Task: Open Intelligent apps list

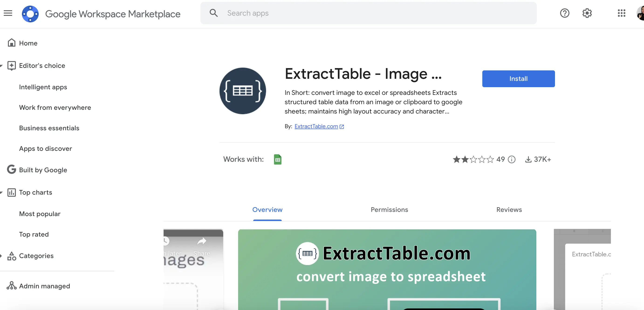Action: click(43, 87)
